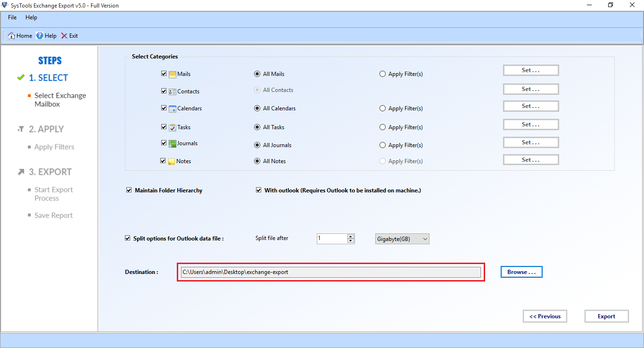The image size is (644, 348).
Task: Click the Journals category book icon
Action: coord(173,143)
